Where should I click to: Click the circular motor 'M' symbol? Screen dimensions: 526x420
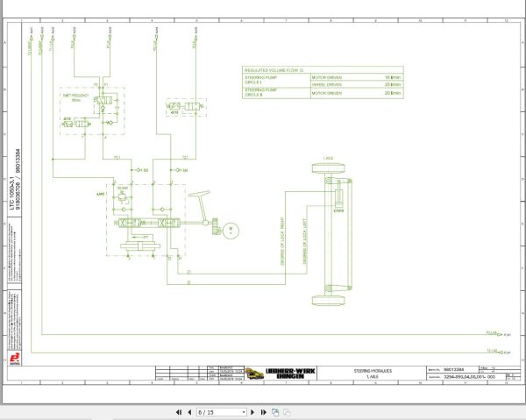click(x=231, y=231)
